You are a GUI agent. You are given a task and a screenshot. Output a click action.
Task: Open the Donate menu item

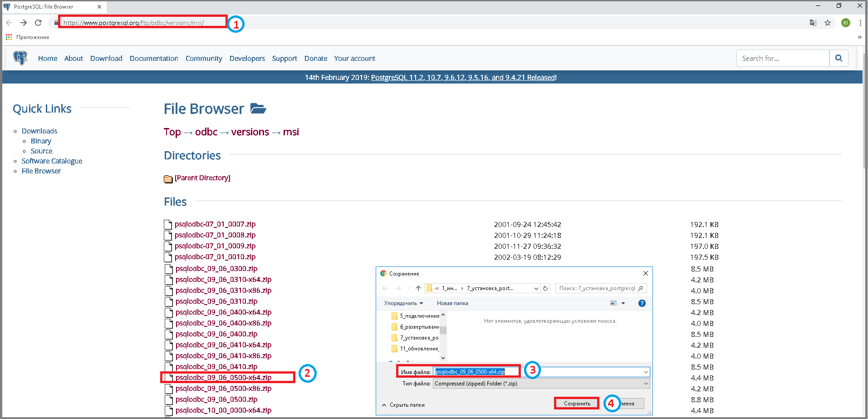[x=316, y=58]
